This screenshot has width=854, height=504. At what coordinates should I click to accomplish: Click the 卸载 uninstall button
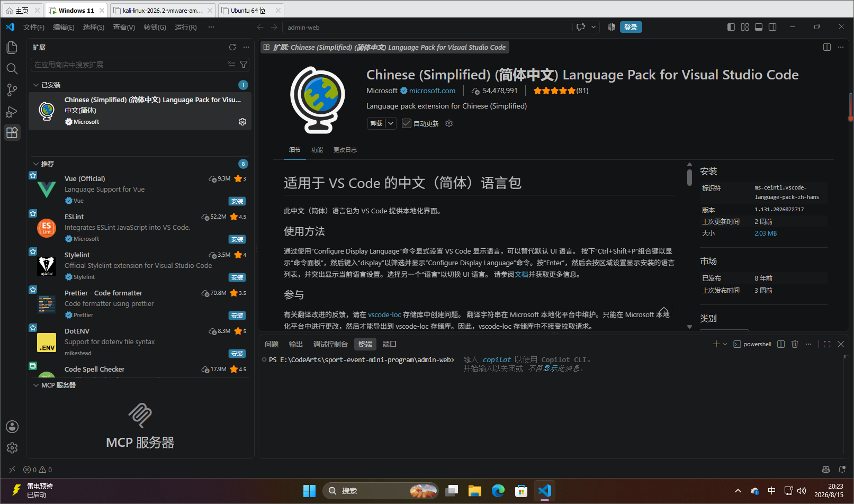click(x=376, y=123)
